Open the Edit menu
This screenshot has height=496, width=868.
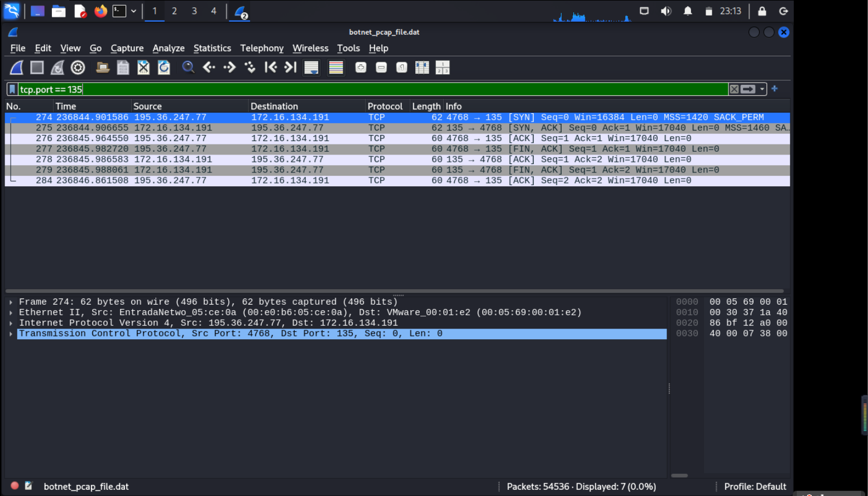click(x=43, y=49)
